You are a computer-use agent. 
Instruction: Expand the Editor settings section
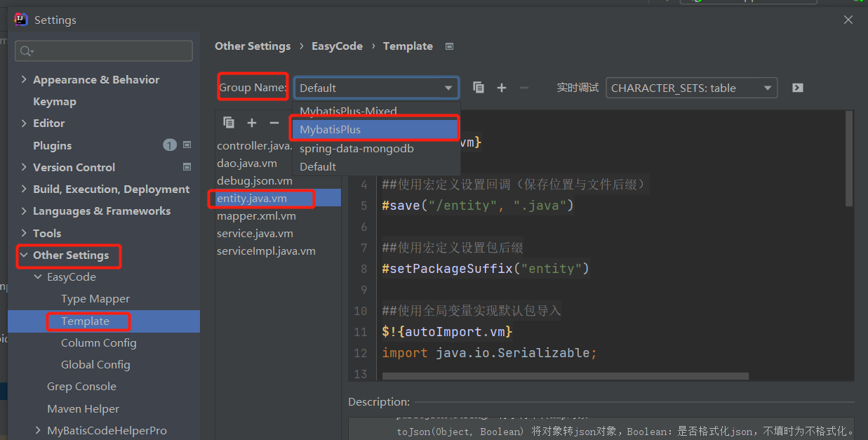pyautogui.click(x=25, y=123)
